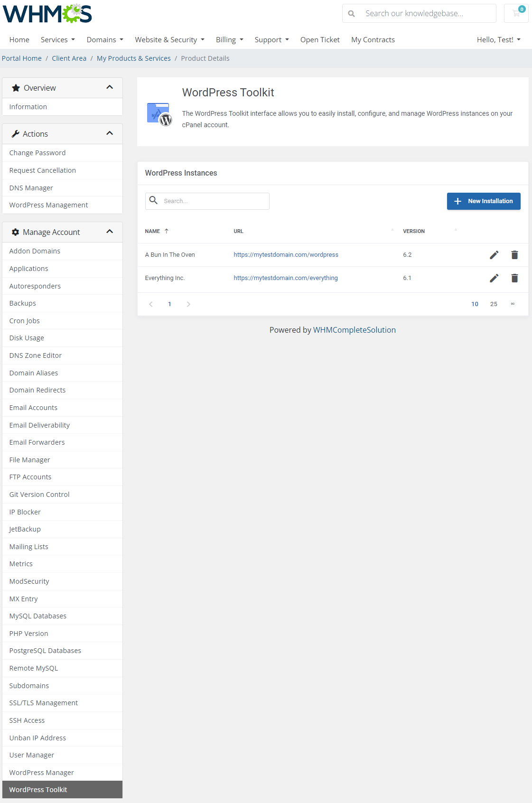Viewport: 532px width, 803px height.
Task: Edit the Everything Inc. instance
Action: pos(494,278)
